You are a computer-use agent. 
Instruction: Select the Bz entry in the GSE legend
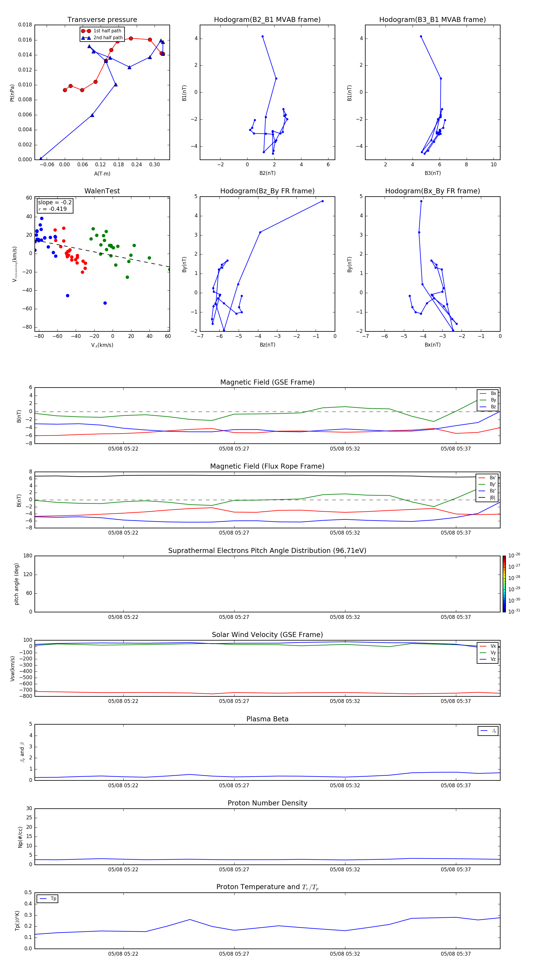point(488,407)
